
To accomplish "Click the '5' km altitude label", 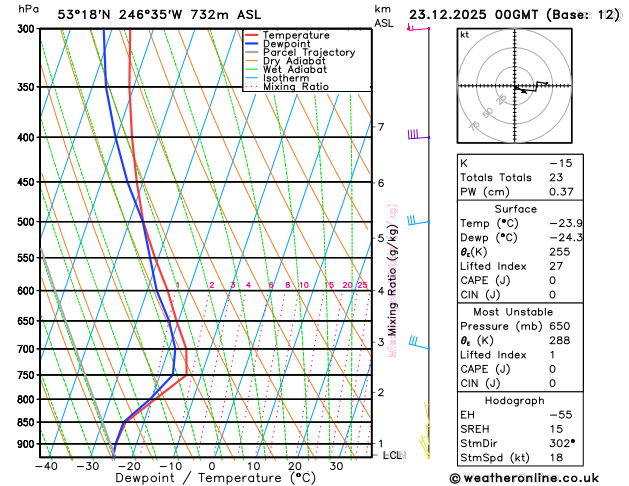I will [x=381, y=238].
